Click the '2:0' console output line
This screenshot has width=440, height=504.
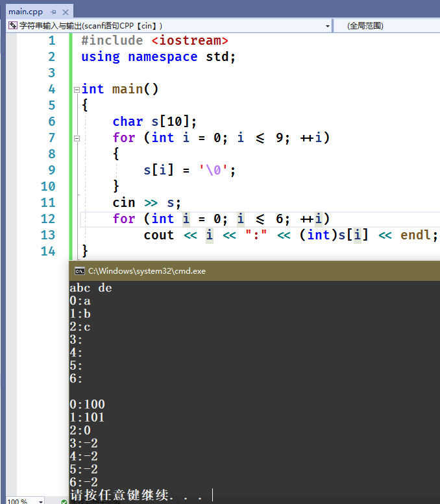[80, 431]
